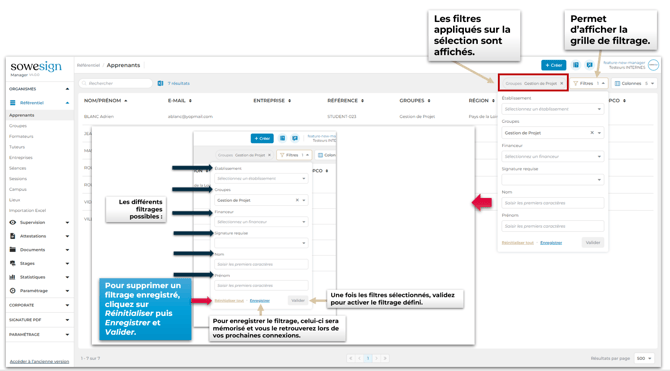Screen dimensions: 670x371
Task: Open the chat icon in the enlarged inset
Action: (295, 138)
